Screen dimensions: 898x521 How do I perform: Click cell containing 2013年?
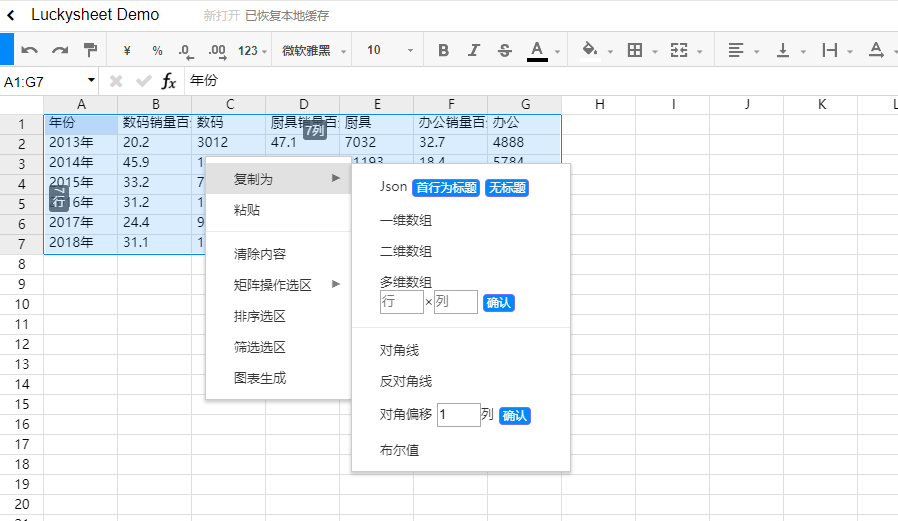(x=80, y=142)
